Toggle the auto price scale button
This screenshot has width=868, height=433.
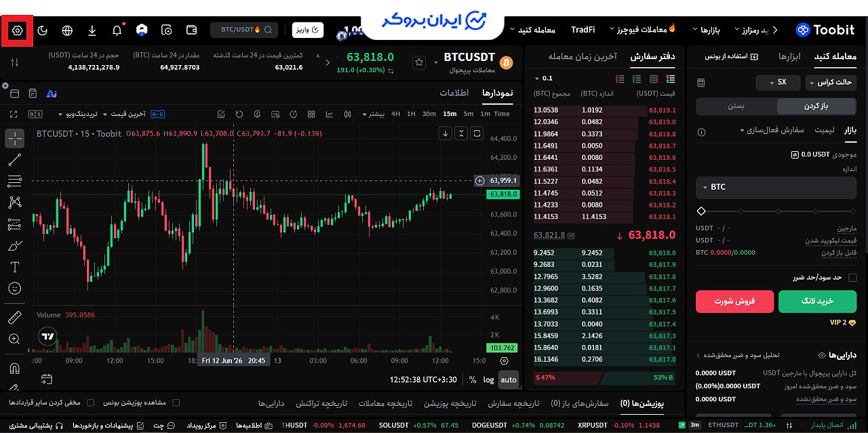(509, 379)
